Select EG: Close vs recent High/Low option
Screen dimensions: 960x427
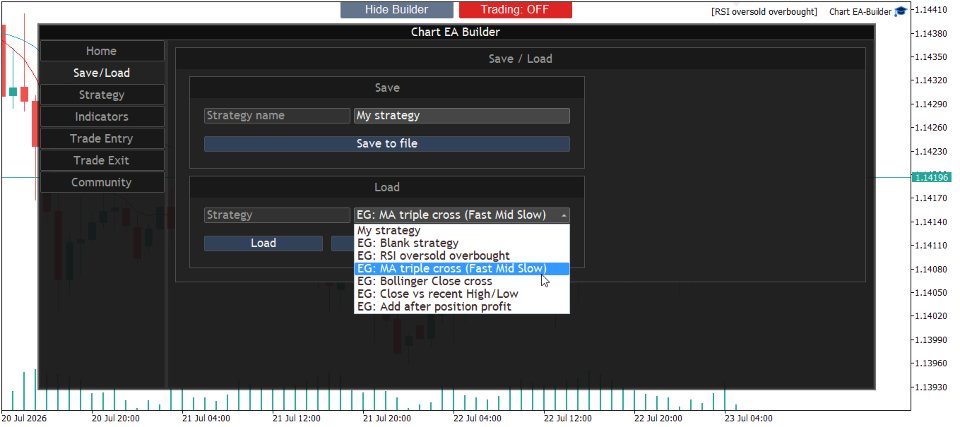(462, 294)
